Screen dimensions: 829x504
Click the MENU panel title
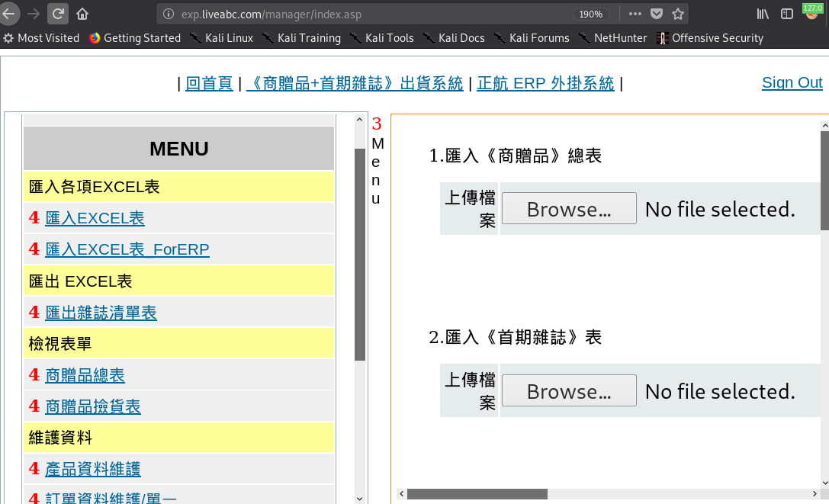(178, 149)
